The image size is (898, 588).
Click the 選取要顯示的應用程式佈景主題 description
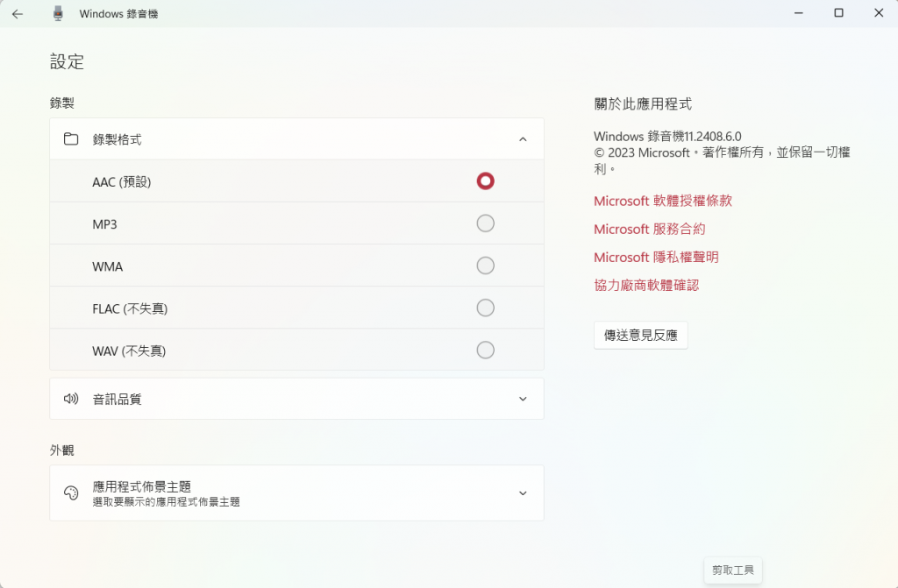point(166,502)
